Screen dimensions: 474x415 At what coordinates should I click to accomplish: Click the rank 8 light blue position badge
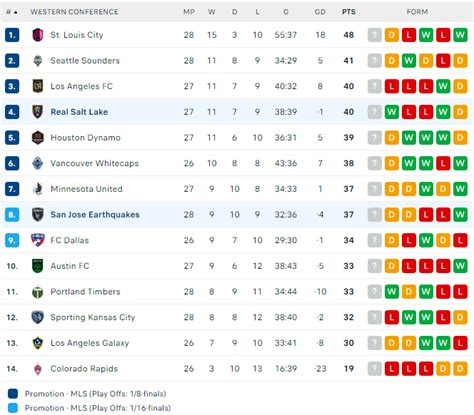point(12,215)
